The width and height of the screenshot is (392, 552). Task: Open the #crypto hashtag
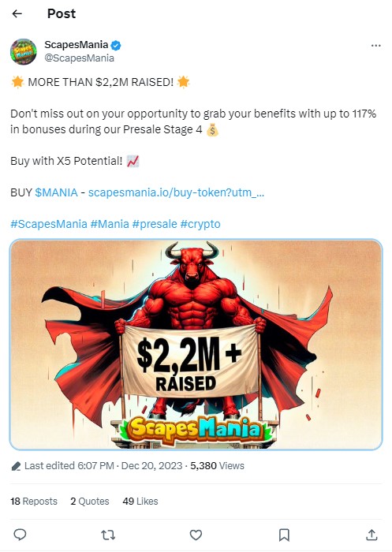pyautogui.click(x=200, y=224)
